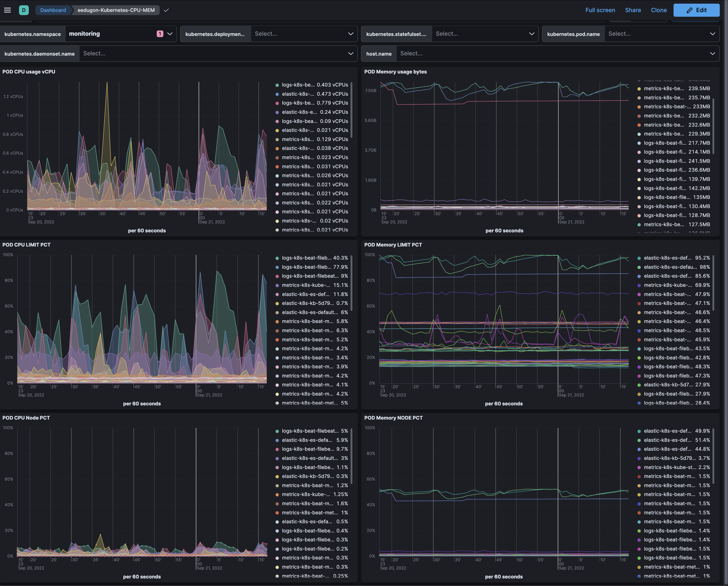Click the green D space avatar
The image size is (728, 586).
(24, 10)
